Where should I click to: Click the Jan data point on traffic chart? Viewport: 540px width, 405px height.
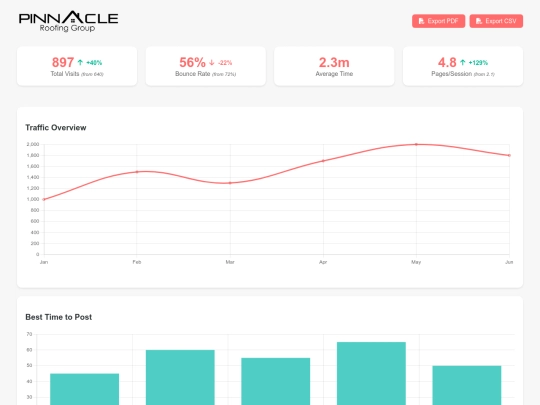coord(44,199)
